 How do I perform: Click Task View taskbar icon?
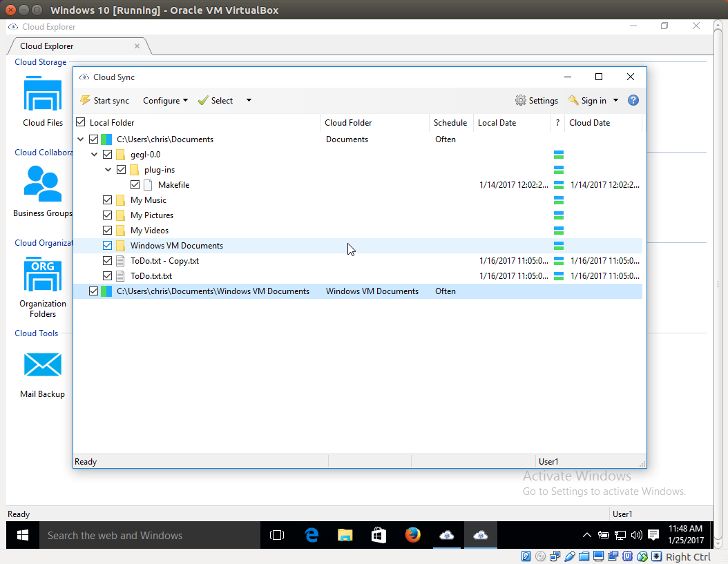click(277, 535)
